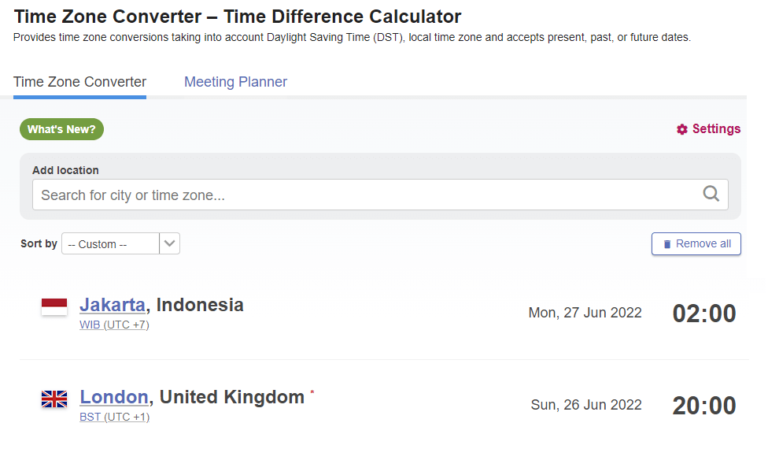This screenshot has width=768, height=449.
Task: Select the Time Zone Converter tab
Action: tap(80, 82)
